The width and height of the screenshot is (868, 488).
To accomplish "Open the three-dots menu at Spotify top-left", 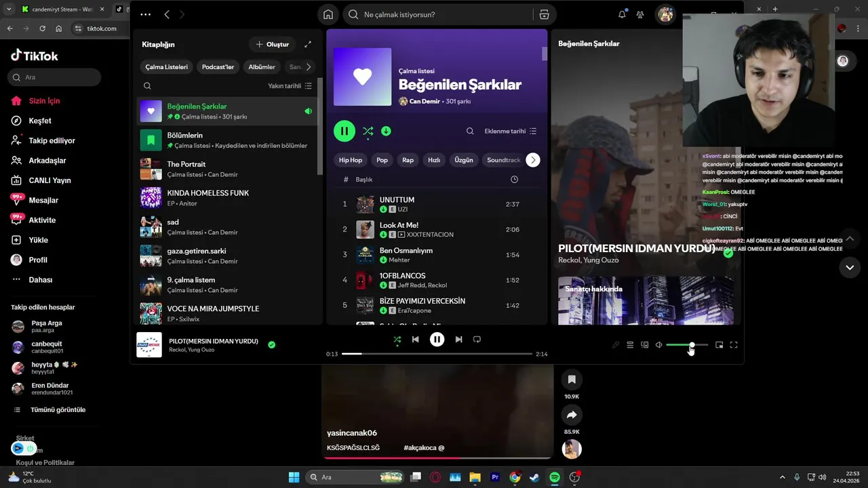I will (146, 14).
